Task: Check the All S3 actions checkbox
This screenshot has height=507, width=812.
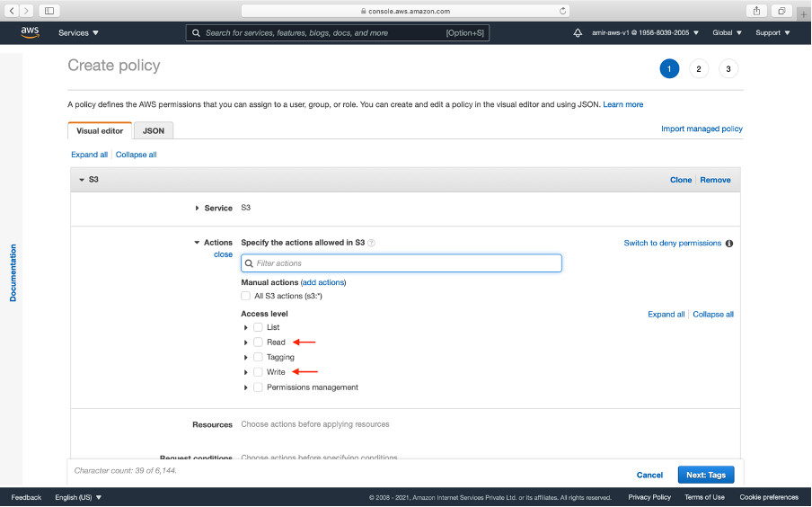Action: [x=245, y=296]
